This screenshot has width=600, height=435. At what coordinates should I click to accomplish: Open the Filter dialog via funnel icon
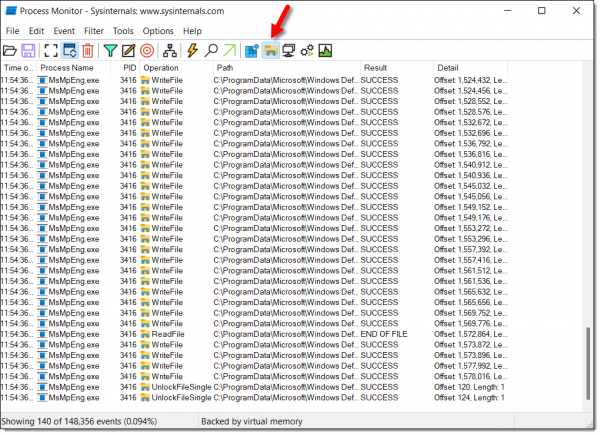110,51
